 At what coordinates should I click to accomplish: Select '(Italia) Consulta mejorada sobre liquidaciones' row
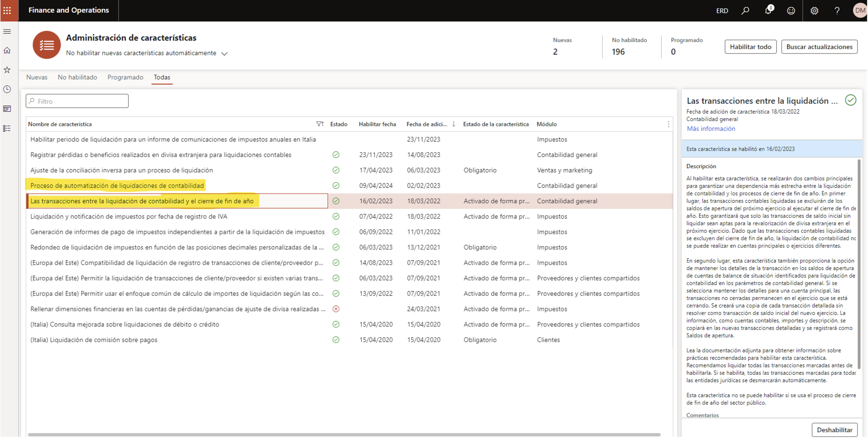point(349,325)
